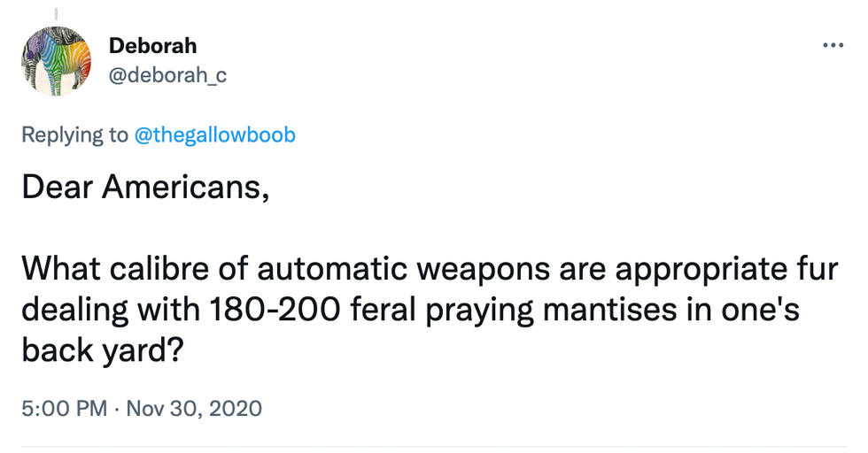Click the misspelled word 'fur'
The width and height of the screenshot is (868, 453).
tap(813, 268)
